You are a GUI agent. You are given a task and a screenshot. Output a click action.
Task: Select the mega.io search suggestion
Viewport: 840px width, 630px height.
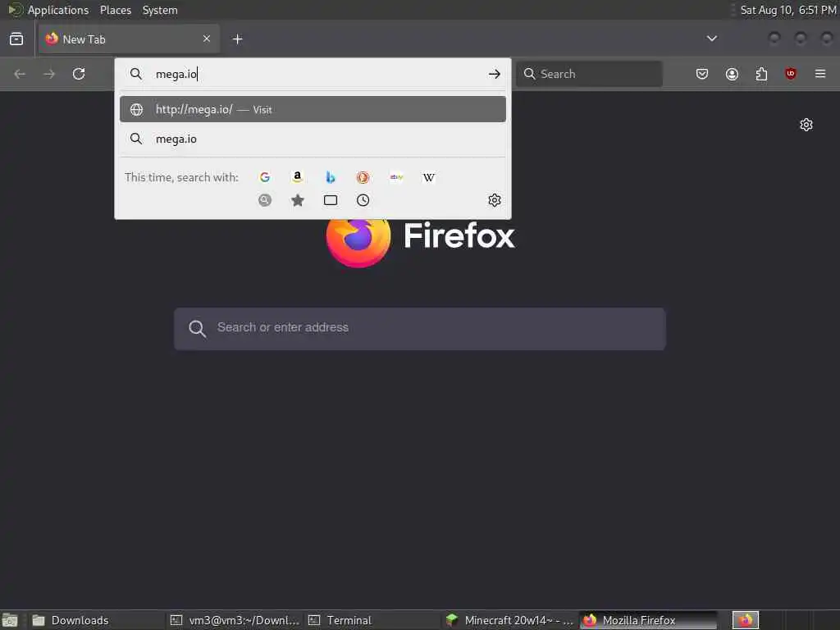(313, 139)
